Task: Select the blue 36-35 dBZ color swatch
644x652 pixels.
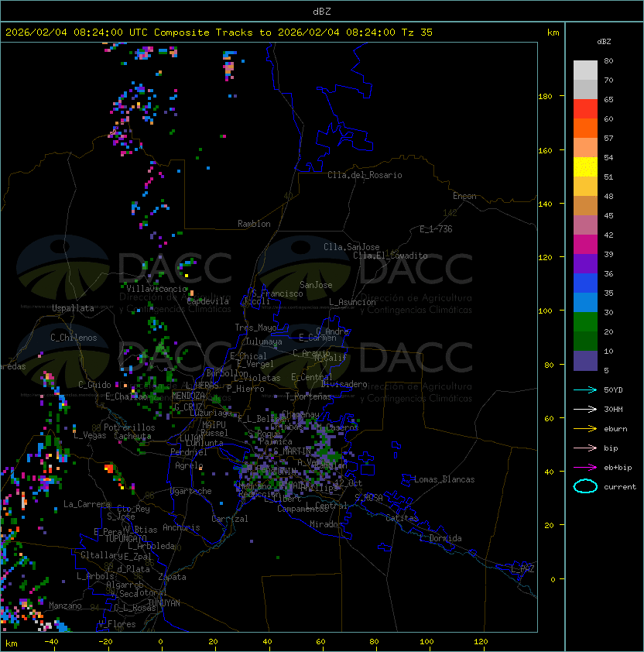Action: [x=585, y=283]
